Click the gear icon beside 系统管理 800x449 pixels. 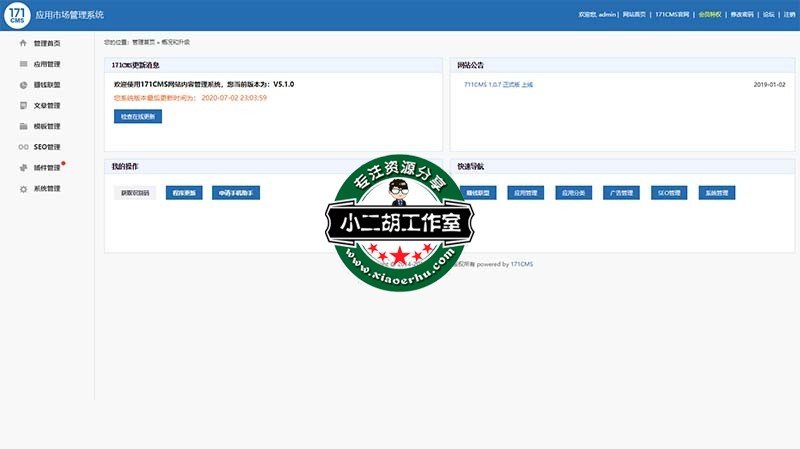23,188
